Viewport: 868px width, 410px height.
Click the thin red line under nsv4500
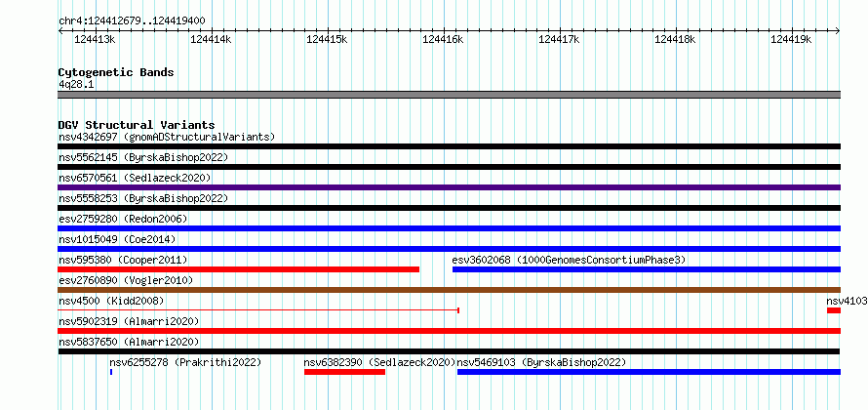click(258, 310)
